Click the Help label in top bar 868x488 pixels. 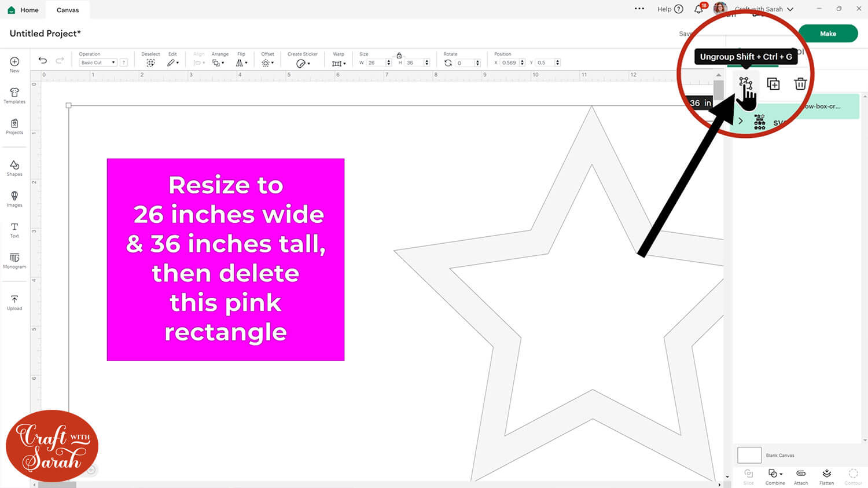tap(664, 9)
